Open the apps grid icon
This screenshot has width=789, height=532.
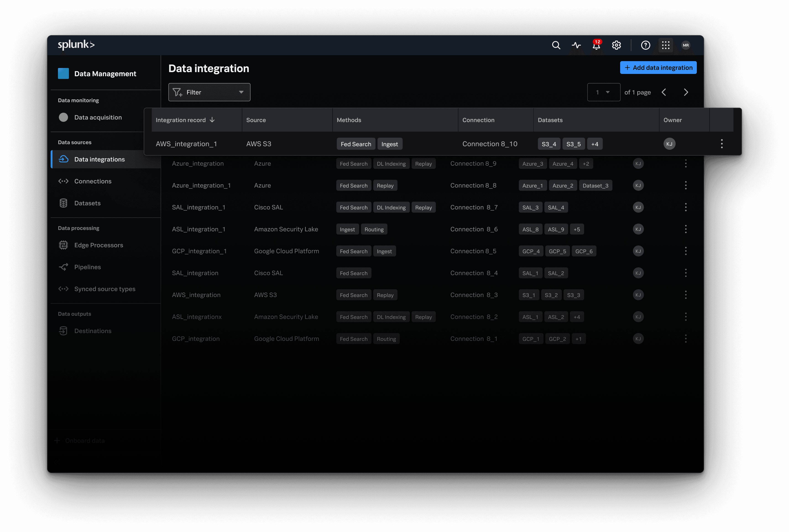pos(666,45)
